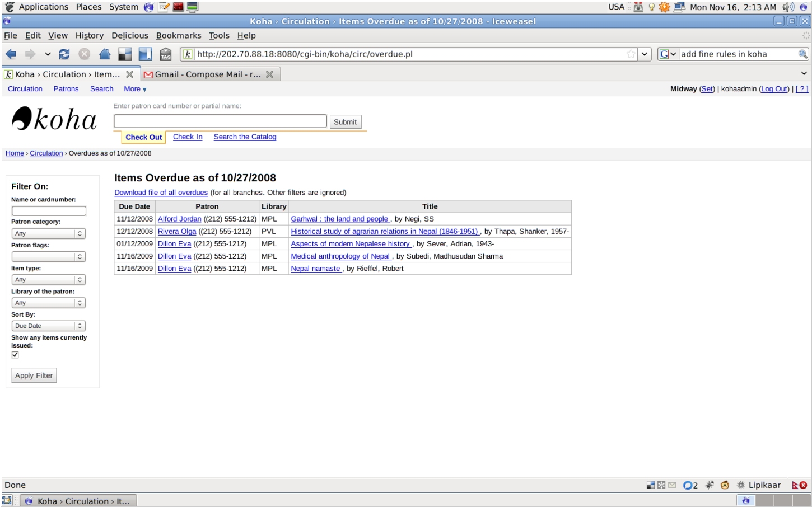Open 'Download file of all overdues' link
This screenshot has width=812, height=507.
click(x=161, y=193)
